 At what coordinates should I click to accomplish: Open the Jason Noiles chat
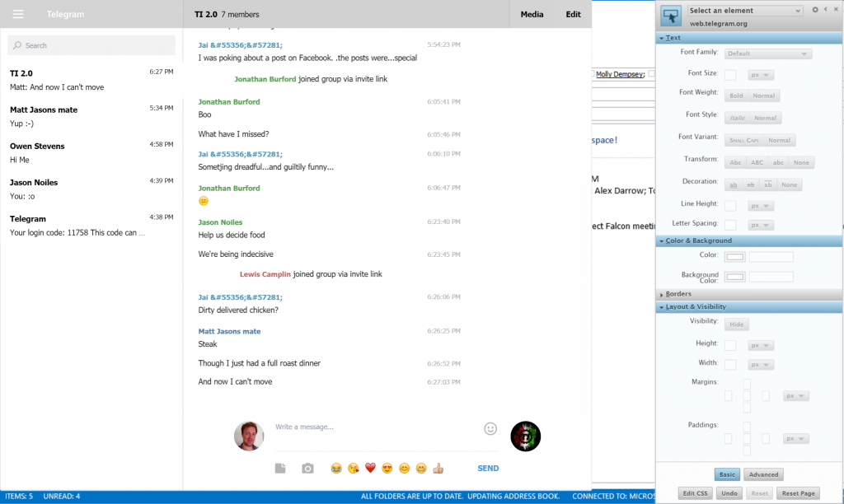tap(91, 189)
